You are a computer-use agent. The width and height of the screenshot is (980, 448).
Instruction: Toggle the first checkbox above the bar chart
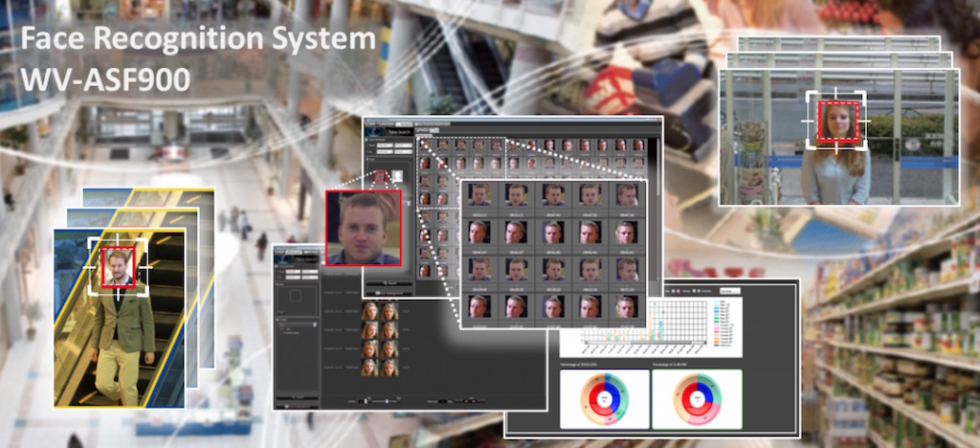[675, 289]
